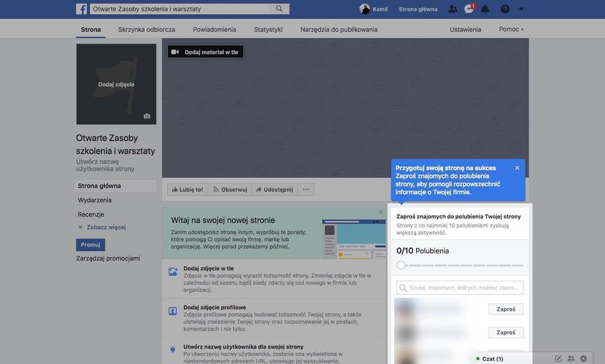
Task: Open Dodaj zdjęcie profilowe tip
Action: 214,307
